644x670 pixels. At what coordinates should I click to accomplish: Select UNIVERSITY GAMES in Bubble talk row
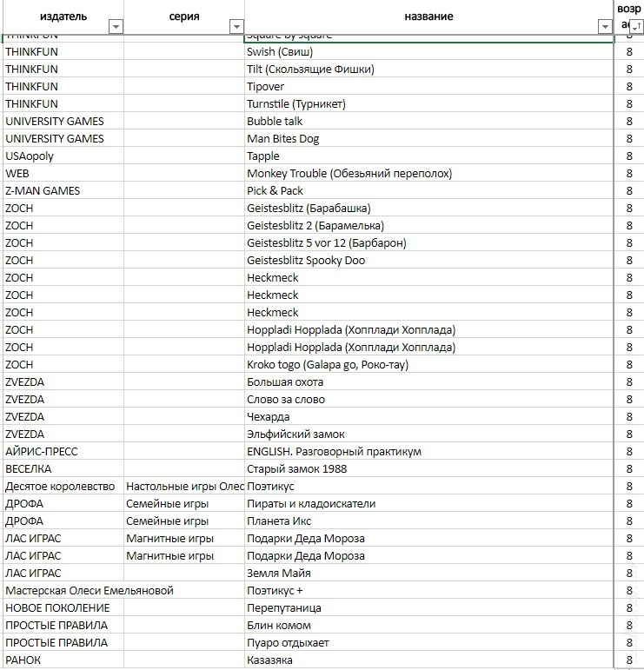(x=63, y=122)
